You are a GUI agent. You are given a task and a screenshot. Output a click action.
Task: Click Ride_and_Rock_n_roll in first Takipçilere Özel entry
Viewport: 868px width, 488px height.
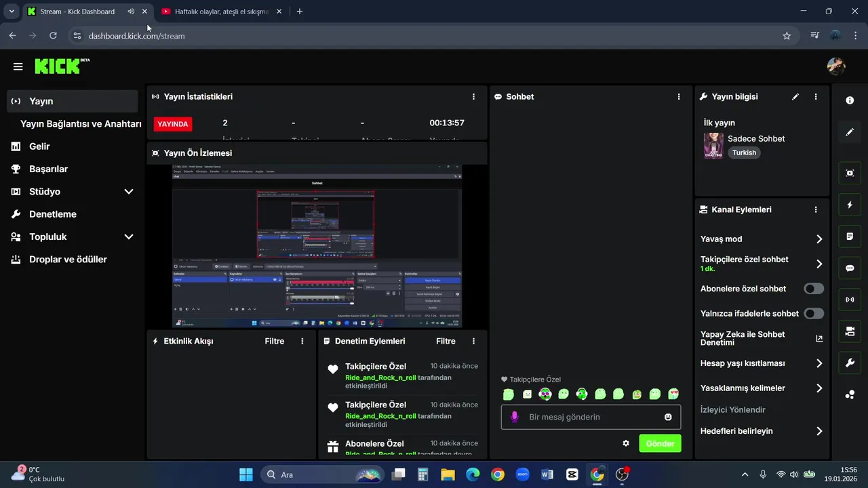click(380, 378)
